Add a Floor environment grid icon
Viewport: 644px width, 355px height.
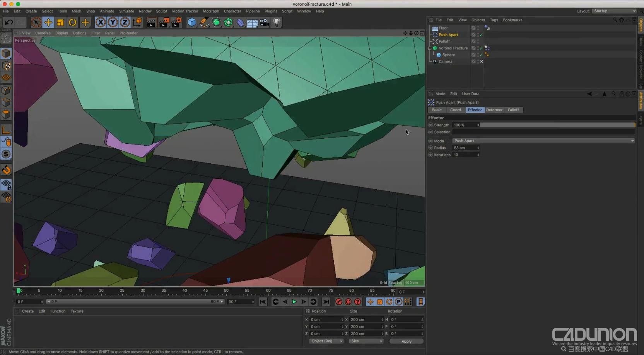point(253,23)
